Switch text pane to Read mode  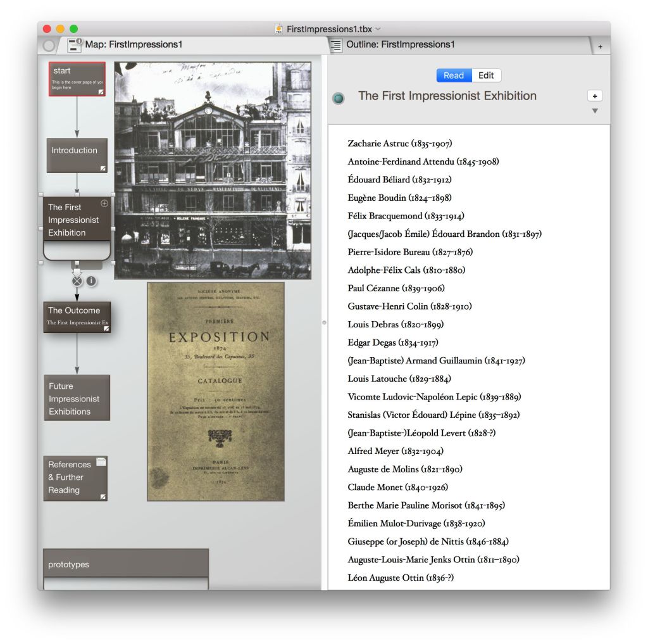coord(453,75)
